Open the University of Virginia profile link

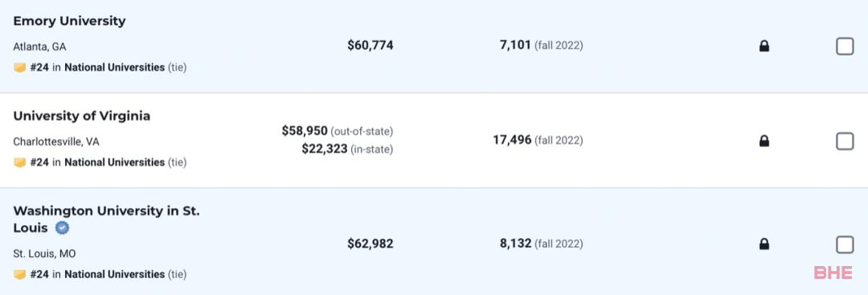click(81, 117)
